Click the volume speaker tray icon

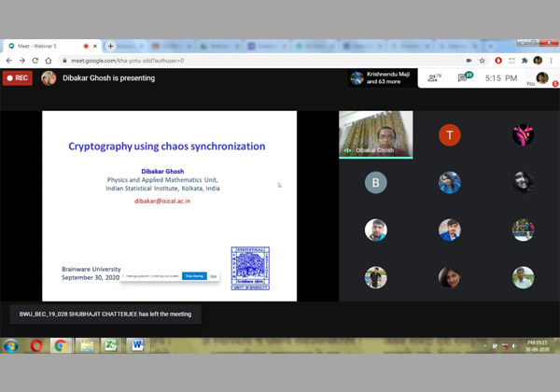click(514, 346)
